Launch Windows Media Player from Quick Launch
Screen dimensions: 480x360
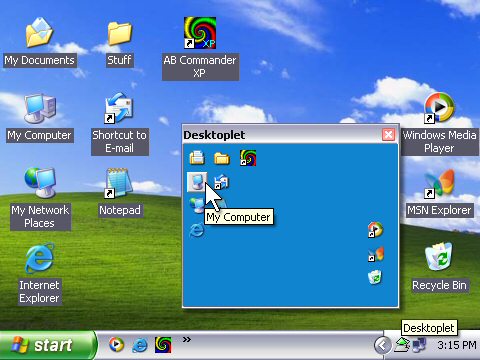click(x=116, y=345)
